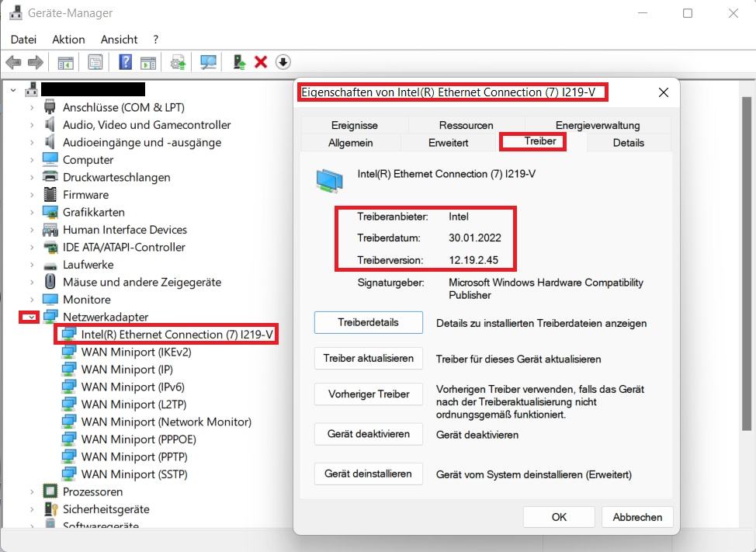Click the Druckwarteschlangen printer icon
Viewport: 756px width, 552px height.
[50, 176]
